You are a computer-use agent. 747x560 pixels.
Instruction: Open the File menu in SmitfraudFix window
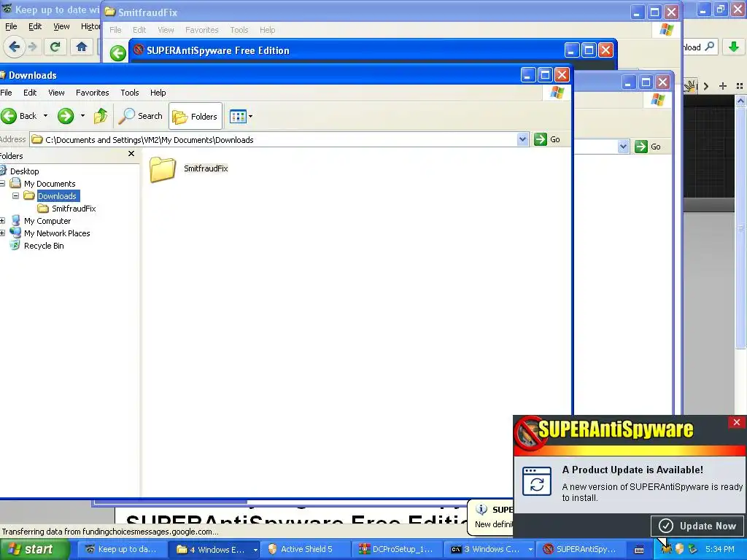click(x=115, y=29)
